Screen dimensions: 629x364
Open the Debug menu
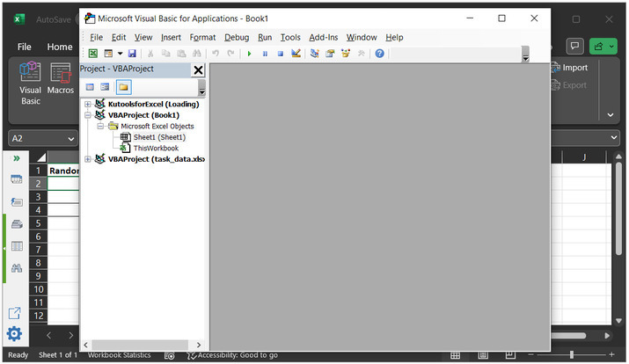pyautogui.click(x=237, y=37)
